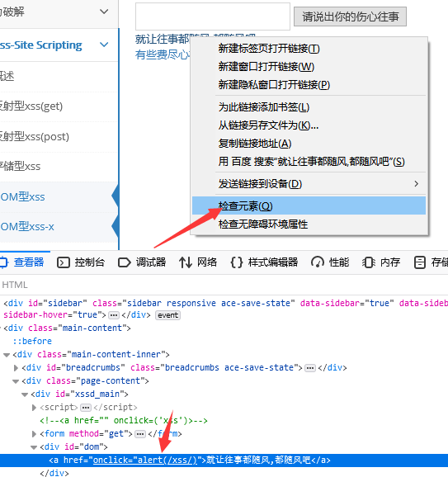Screen dimensions: 448x477
Task: Choose 新建窗口打开链接(W) from context menu
Action: coord(309,67)
